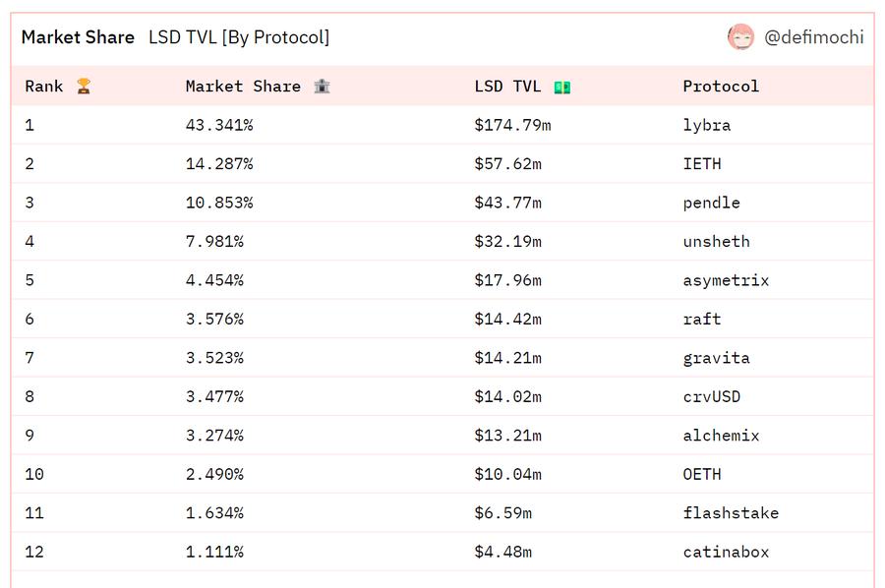
Task: Select the flashstake protocol cell
Action: click(x=731, y=513)
